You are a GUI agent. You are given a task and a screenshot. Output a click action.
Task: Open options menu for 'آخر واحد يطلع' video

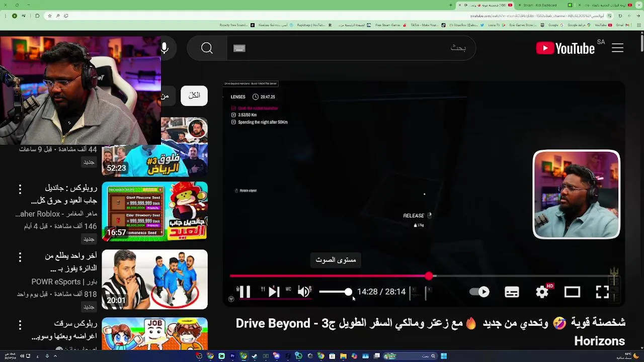(20, 257)
